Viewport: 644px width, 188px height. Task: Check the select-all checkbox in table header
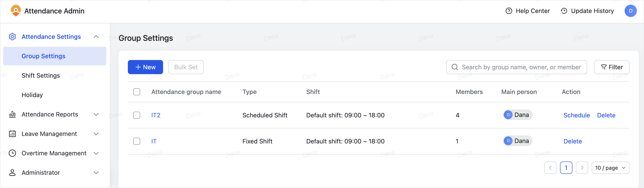(137, 92)
